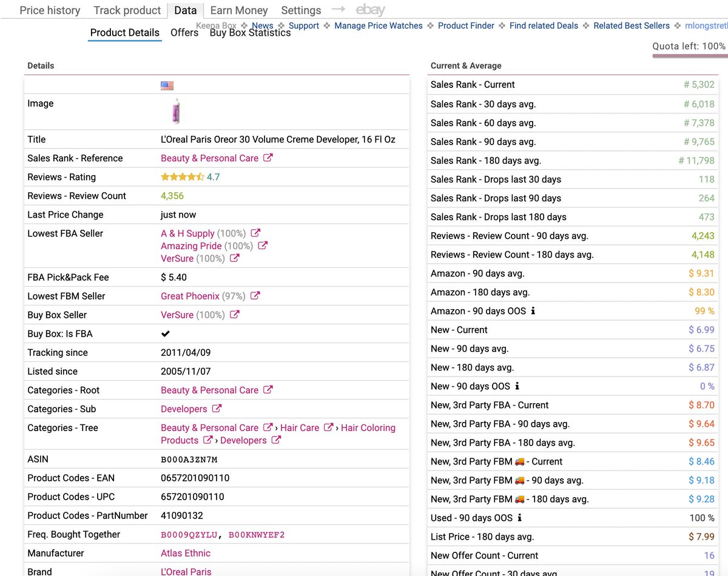The height and width of the screenshot is (576, 728).
Task: Open Amazing Pride seller link
Action: pos(191,246)
